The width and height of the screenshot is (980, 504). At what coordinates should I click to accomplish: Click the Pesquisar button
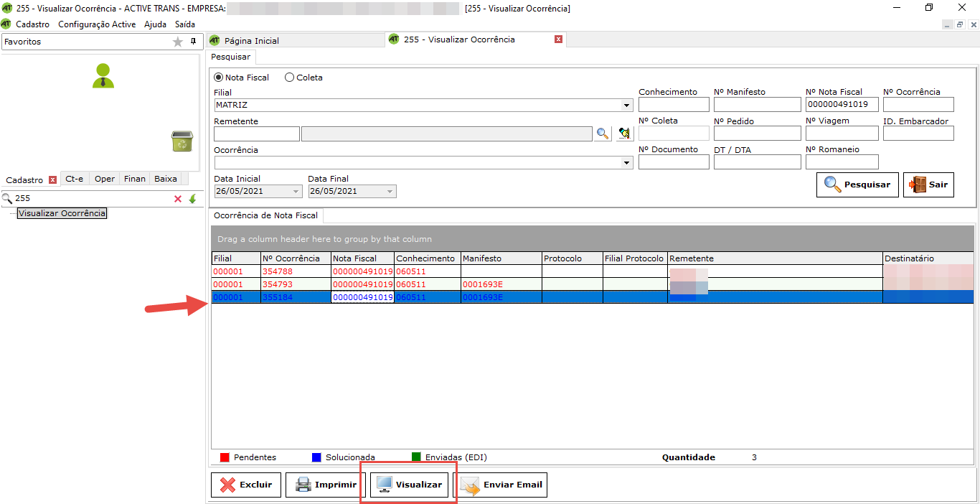(857, 185)
